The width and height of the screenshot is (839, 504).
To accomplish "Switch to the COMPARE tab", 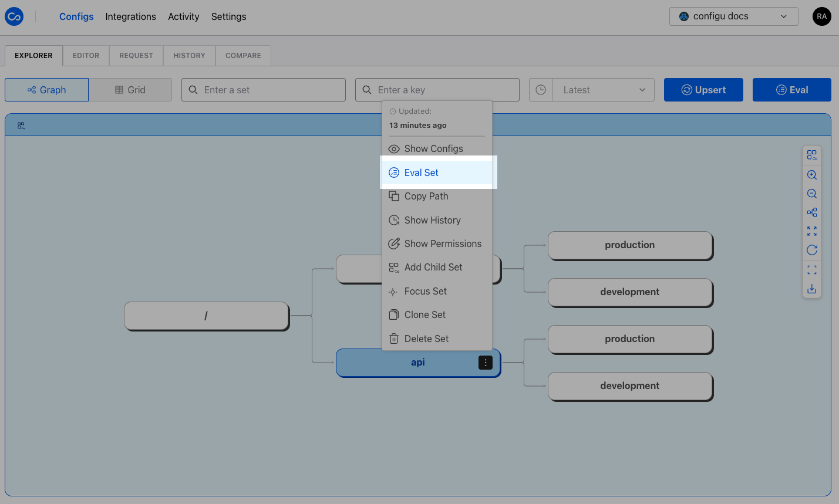I will tap(243, 56).
